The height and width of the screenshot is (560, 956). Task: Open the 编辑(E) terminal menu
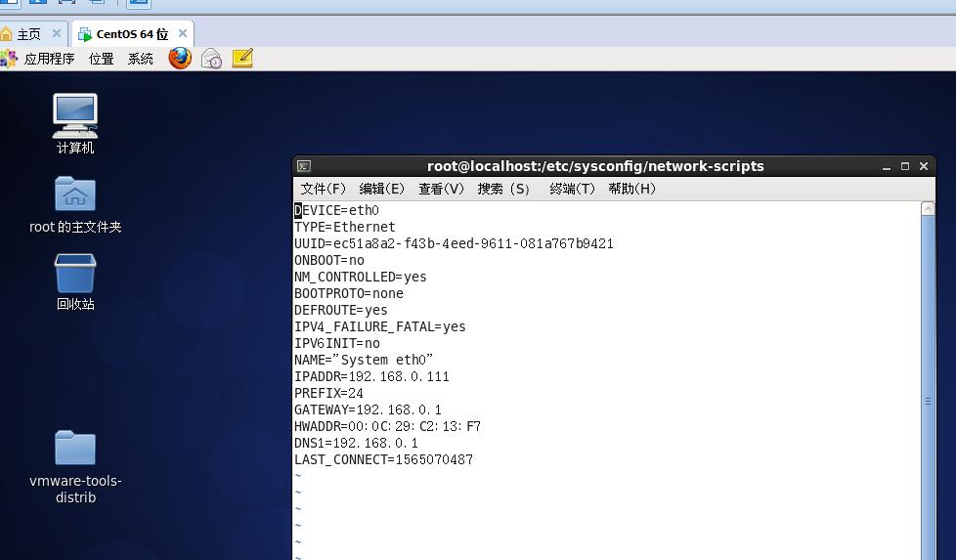tap(381, 189)
